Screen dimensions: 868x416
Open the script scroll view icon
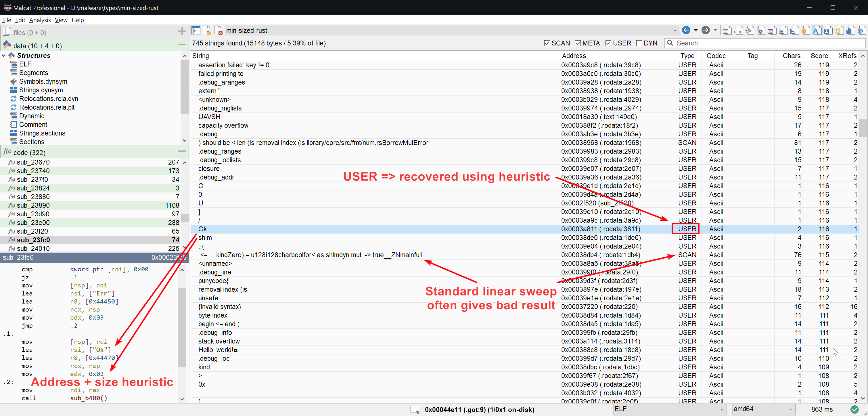[839, 31]
